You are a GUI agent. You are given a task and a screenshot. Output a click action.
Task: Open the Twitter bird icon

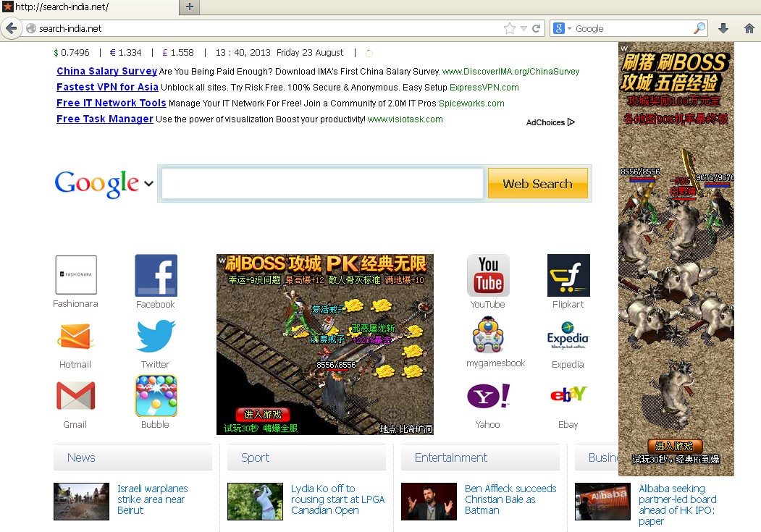click(x=156, y=336)
